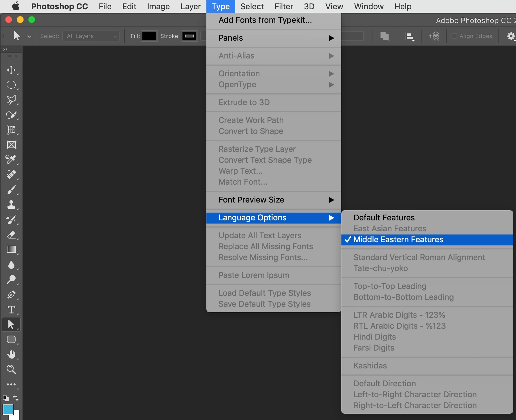516x420 pixels.
Task: Select the Move tool
Action: click(11, 70)
